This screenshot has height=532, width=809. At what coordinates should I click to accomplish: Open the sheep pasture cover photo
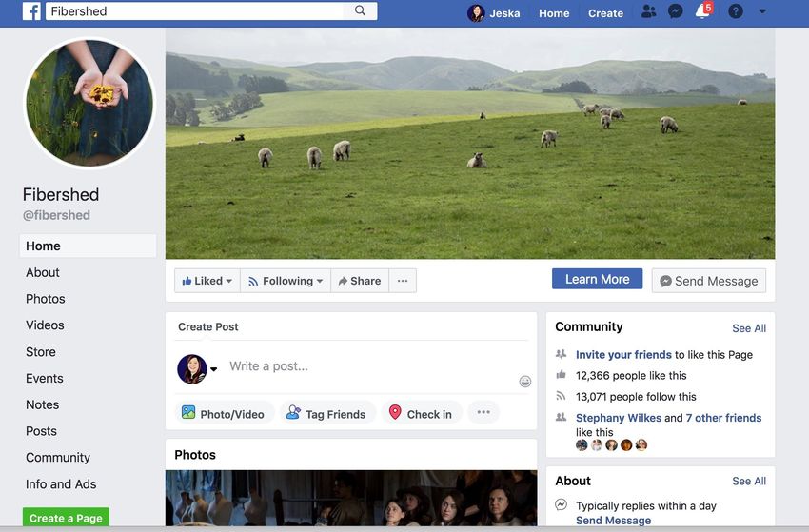[470, 144]
